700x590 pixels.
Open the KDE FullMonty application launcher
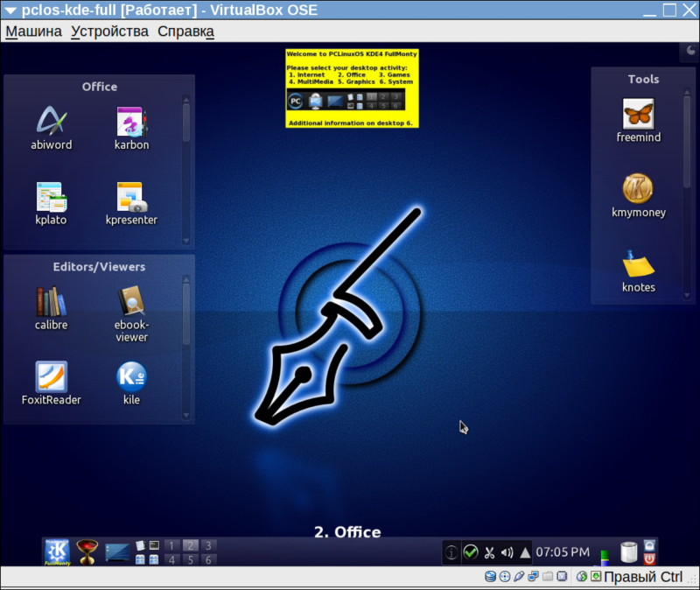(57, 552)
